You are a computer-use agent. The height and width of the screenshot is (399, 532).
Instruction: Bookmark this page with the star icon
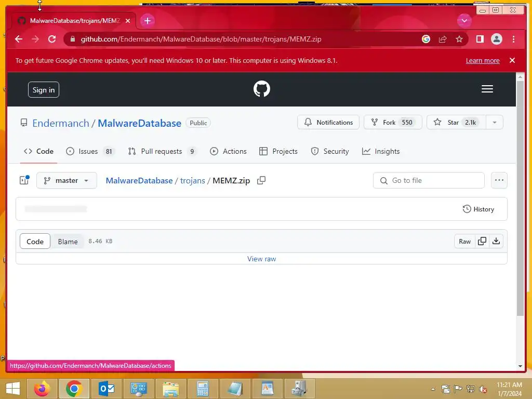(x=459, y=39)
